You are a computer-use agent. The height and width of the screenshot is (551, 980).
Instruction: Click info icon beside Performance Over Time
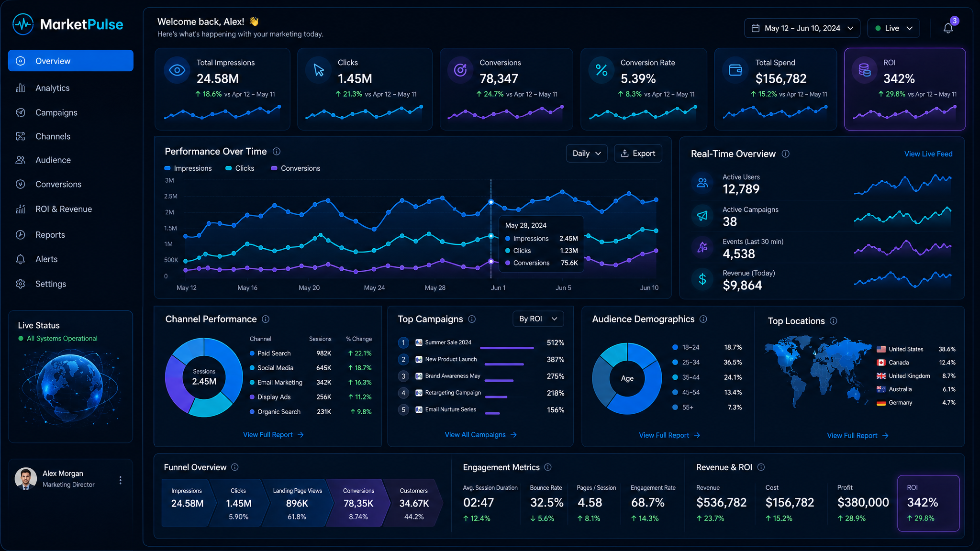pos(277,152)
